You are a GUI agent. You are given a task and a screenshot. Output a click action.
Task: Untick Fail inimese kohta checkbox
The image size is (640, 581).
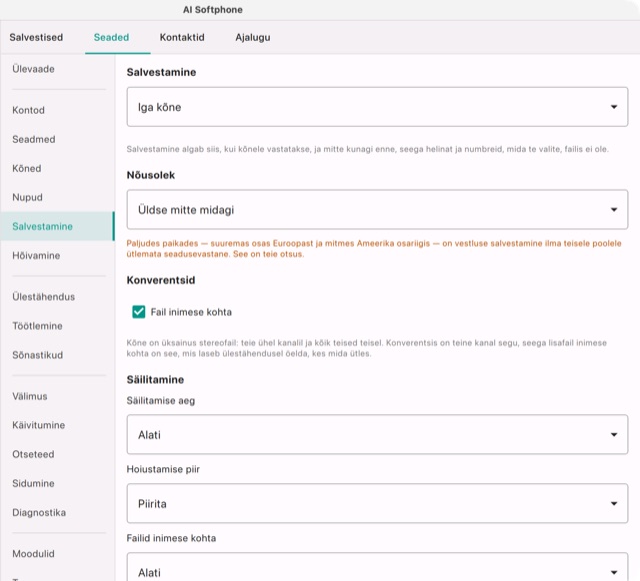(139, 312)
